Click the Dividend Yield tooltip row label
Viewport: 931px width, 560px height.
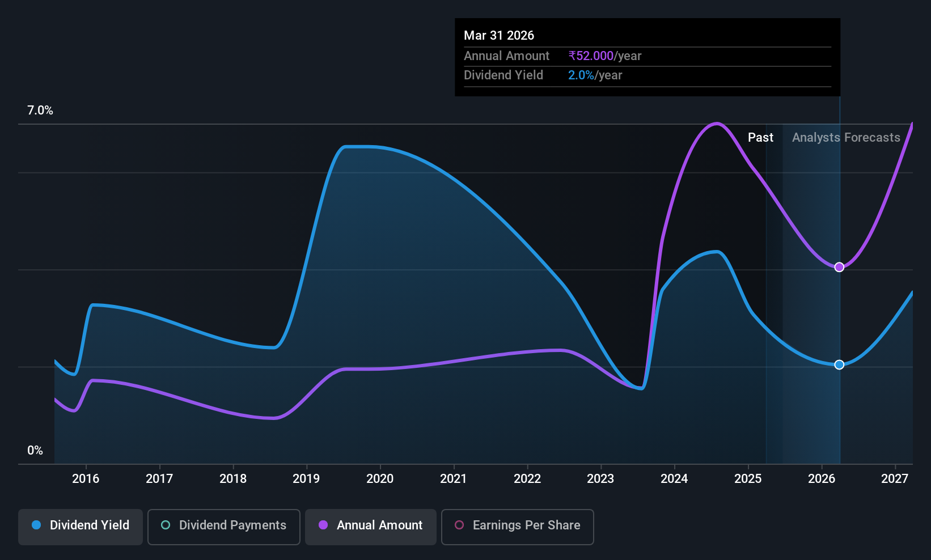[x=503, y=75]
